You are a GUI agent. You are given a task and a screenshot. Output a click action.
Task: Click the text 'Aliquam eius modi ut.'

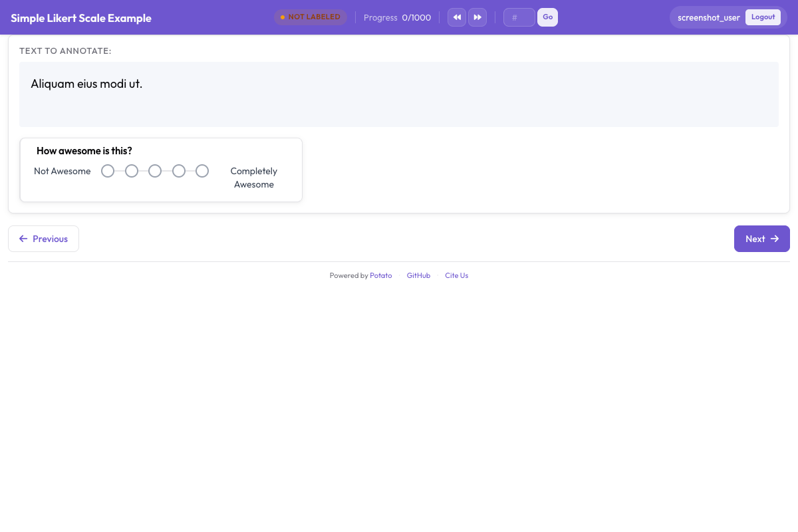click(86, 84)
